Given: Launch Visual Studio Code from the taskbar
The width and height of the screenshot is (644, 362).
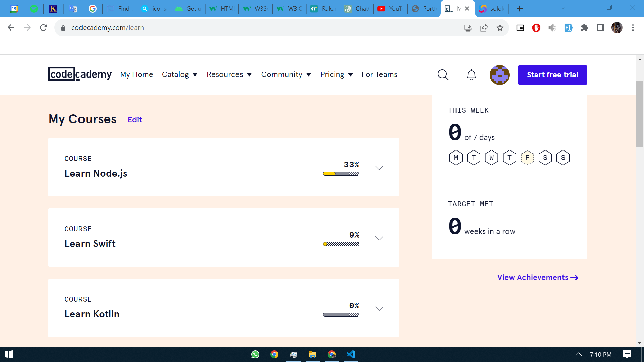Looking at the screenshot, I should pos(351,354).
